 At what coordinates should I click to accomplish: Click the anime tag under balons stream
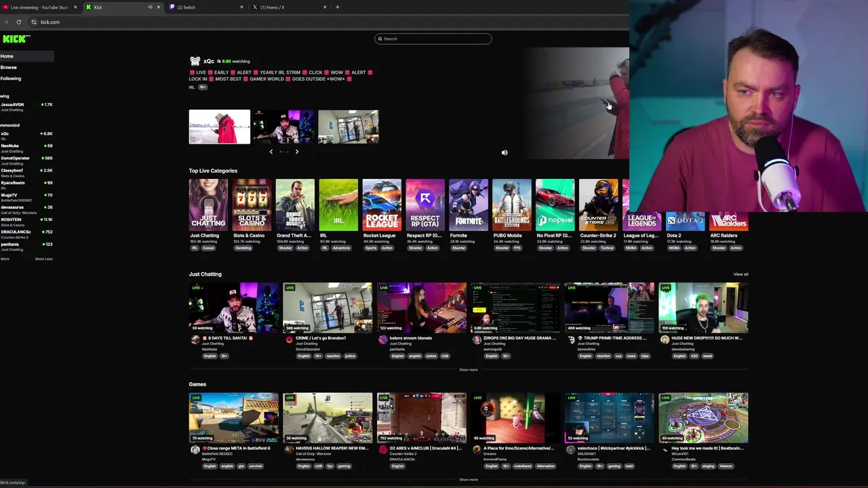[431, 356]
